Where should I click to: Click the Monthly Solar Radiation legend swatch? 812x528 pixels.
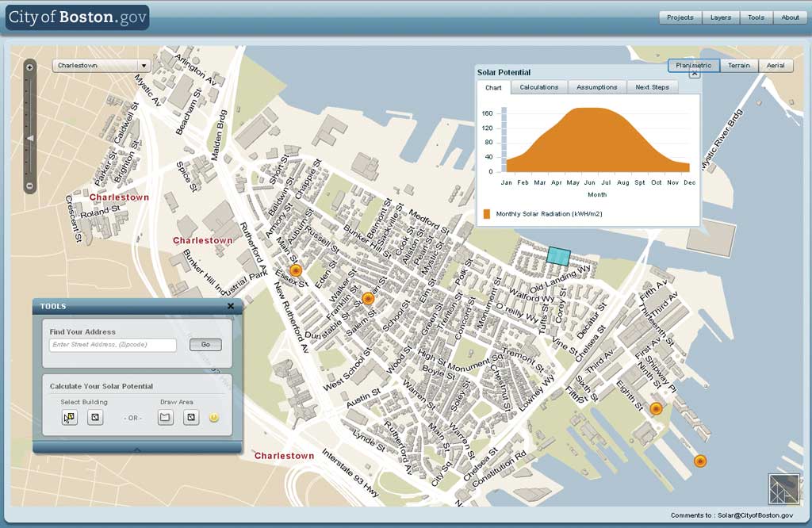[x=486, y=214]
